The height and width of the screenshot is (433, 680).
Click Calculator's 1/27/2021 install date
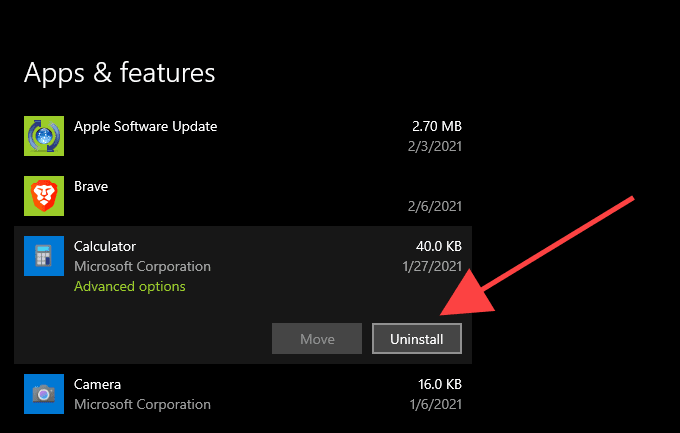point(432,266)
